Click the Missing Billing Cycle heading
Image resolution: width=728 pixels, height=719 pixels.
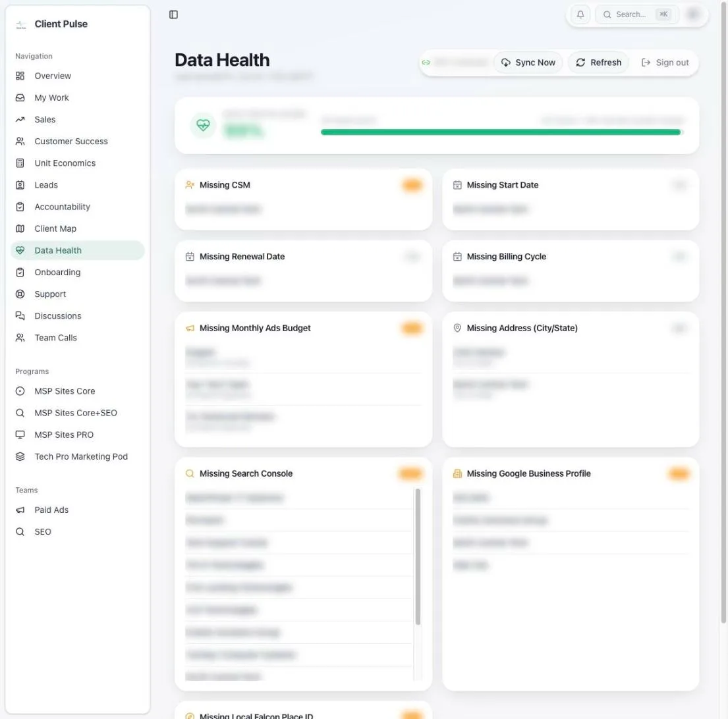pyautogui.click(x=506, y=257)
